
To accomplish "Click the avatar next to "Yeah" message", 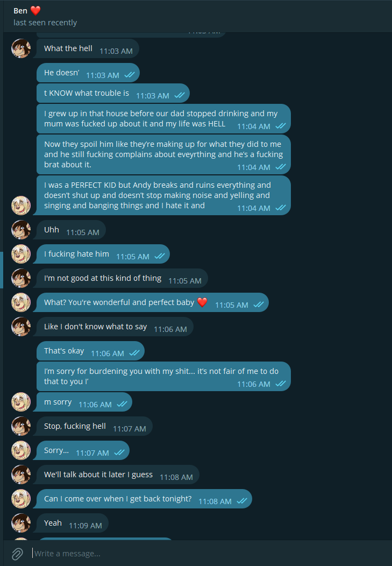I will [21, 523].
